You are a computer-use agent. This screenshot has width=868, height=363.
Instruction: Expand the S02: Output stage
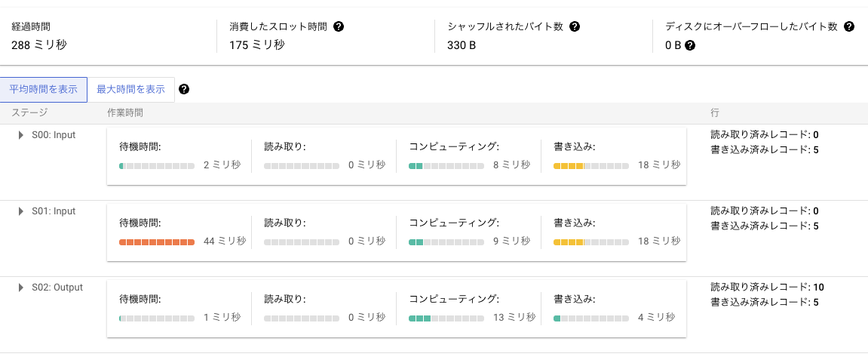[x=21, y=287]
